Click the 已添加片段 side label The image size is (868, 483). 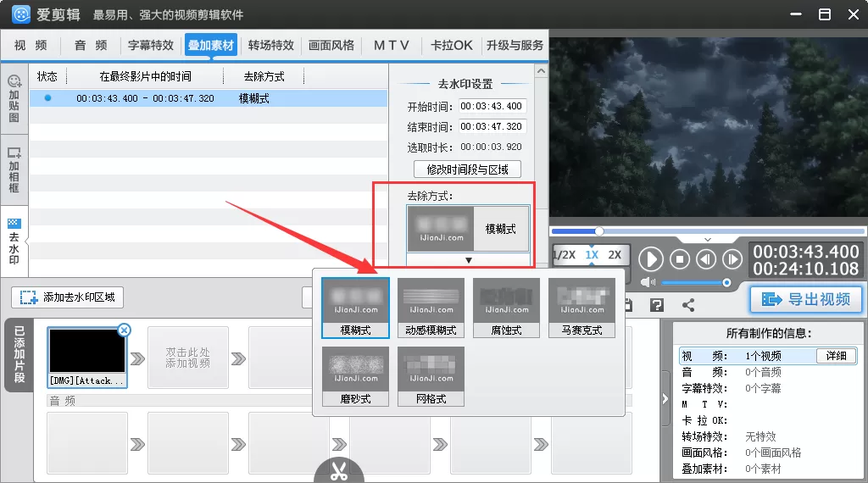click(19, 355)
